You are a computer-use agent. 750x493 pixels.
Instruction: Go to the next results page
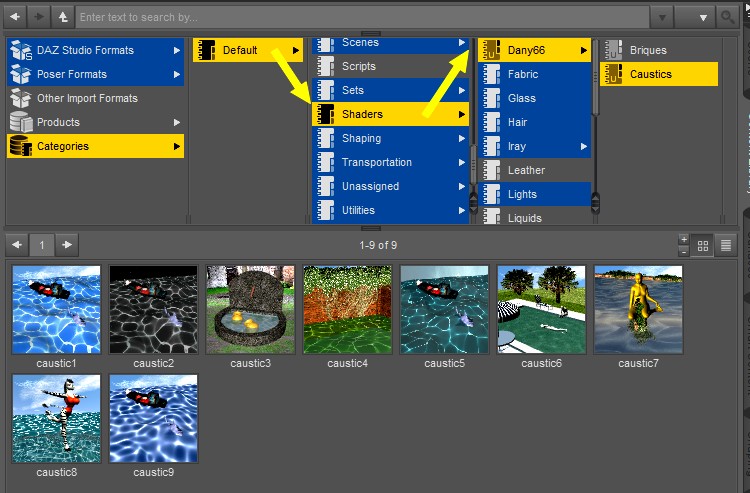point(66,245)
